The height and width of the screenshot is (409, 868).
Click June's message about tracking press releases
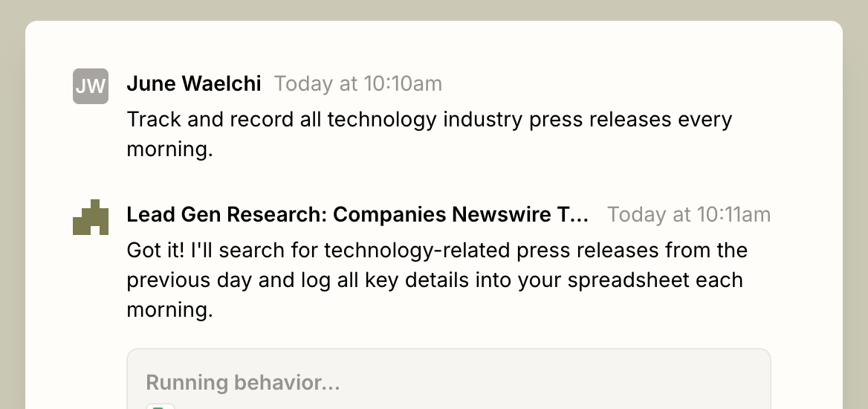[429, 134]
